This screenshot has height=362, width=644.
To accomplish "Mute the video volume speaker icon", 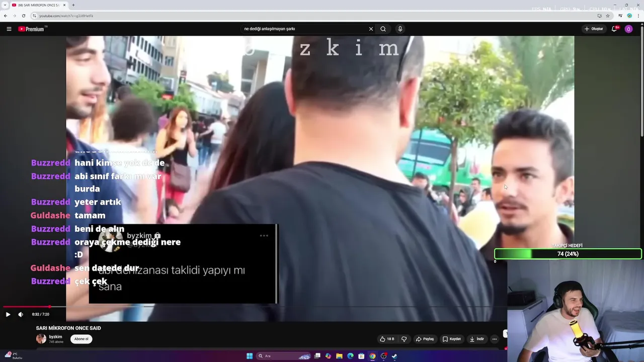I will 21,314.
